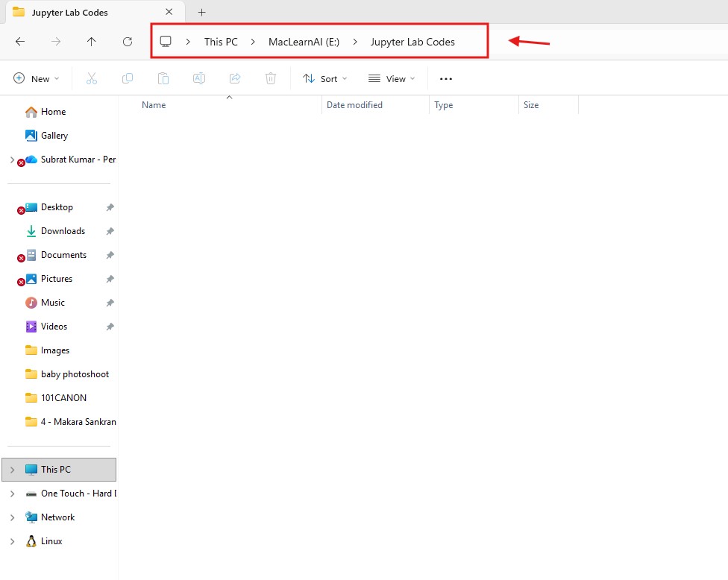Sort by the Date modified column header
The height and width of the screenshot is (580, 728).
tap(354, 105)
